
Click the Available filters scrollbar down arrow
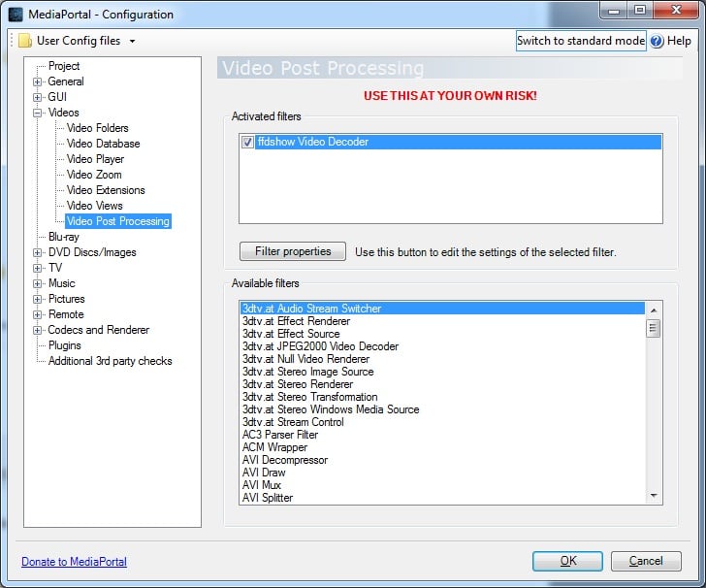(x=654, y=496)
